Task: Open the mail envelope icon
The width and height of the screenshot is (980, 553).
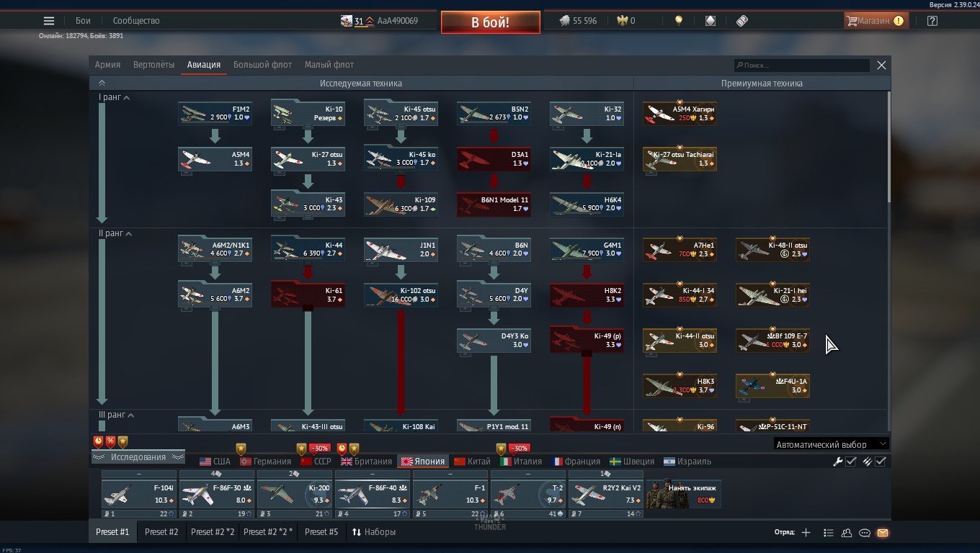Action: tap(883, 533)
